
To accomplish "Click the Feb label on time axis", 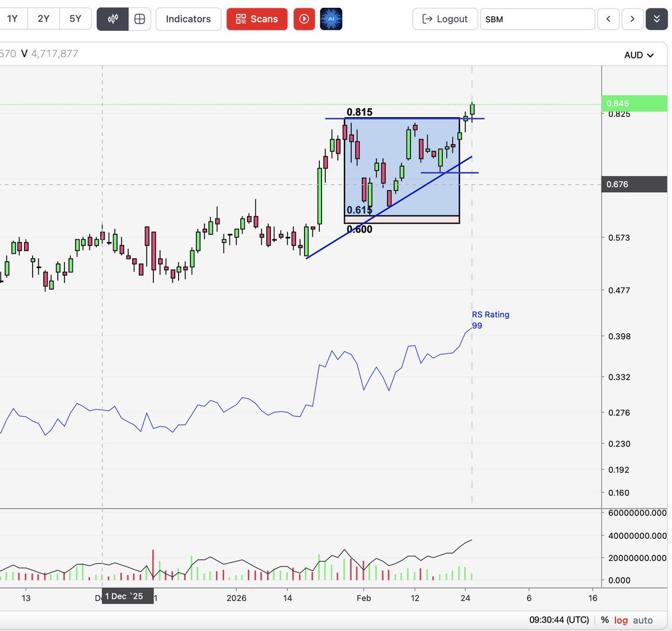I will 364,598.
